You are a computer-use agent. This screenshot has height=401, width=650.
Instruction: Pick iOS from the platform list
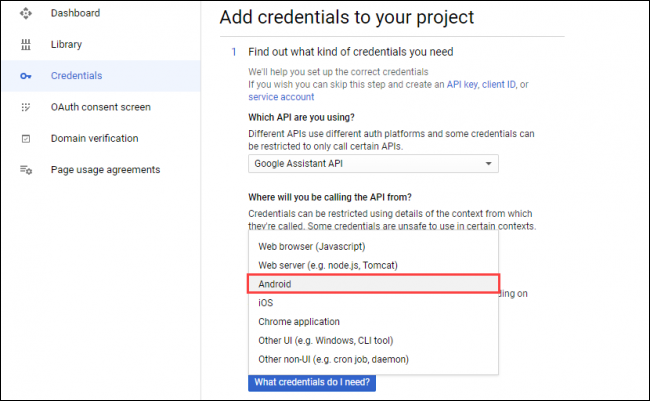(266, 303)
